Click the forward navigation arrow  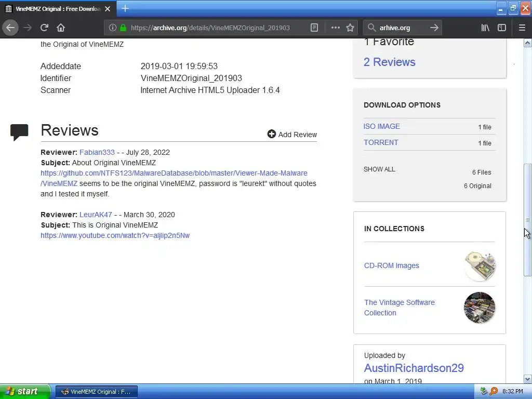[28, 28]
